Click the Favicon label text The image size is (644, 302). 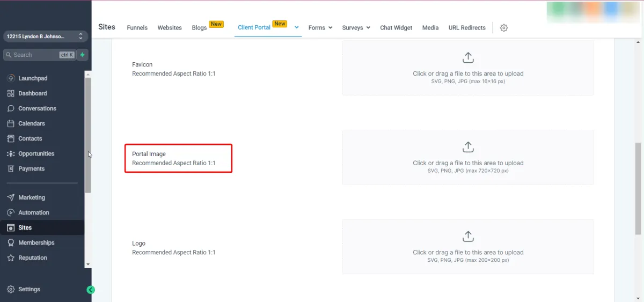tap(142, 64)
